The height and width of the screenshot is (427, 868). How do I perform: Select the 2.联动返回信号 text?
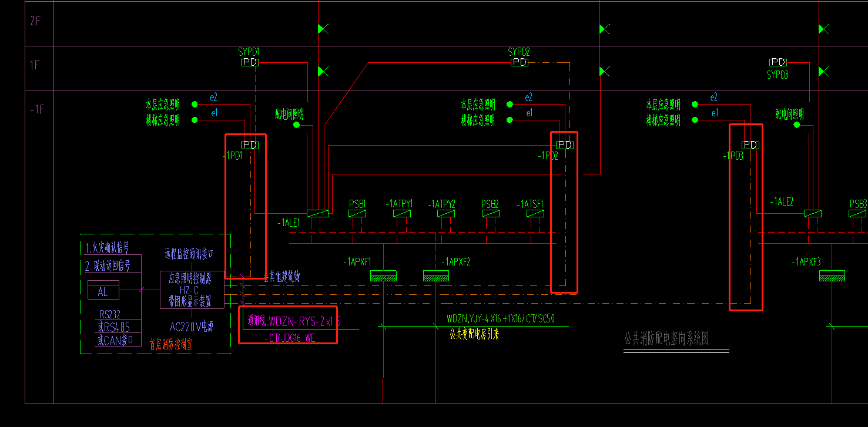tap(107, 265)
